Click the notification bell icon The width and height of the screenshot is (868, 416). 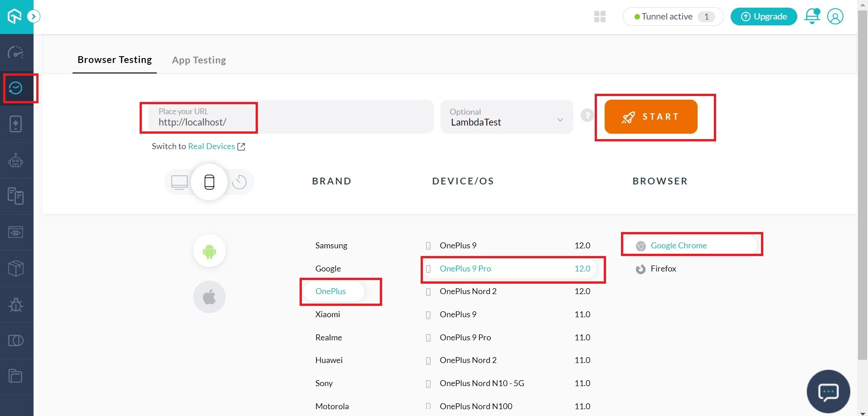[x=811, y=16]
